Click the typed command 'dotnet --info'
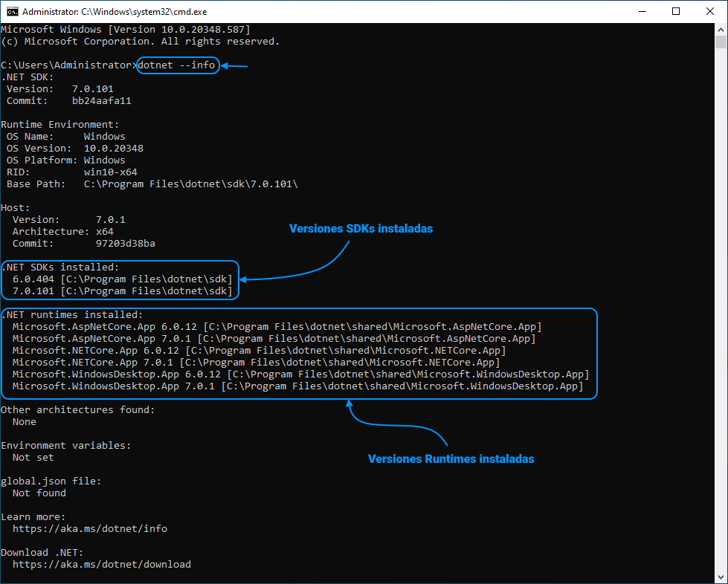This screenshot has height=584, width=728. click(176, 65)
